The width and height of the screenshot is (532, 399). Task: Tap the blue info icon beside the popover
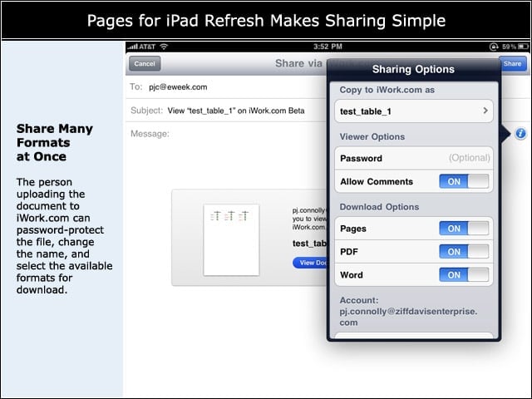click(x=521, y=134)
